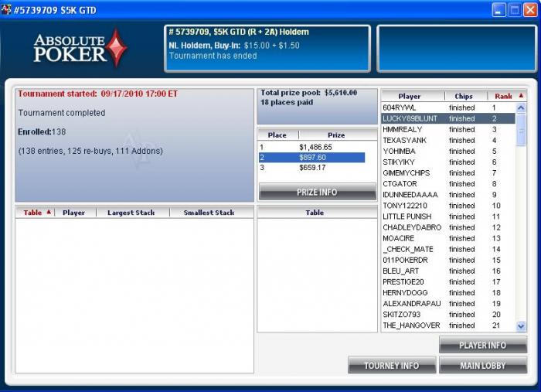Viewport: 541px width, 392px height.
Task: Return to MAIN LOBBY
Action: tap(483, 365)
